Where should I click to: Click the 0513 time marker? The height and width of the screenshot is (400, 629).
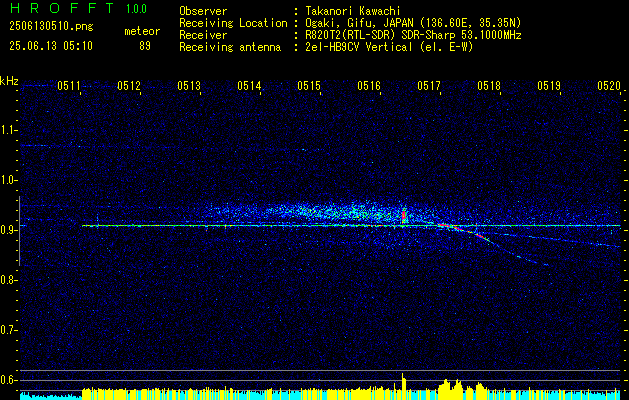(189, 85)
